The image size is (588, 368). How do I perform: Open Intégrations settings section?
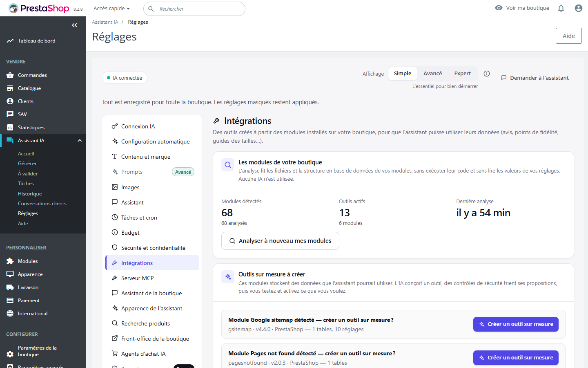152,263
